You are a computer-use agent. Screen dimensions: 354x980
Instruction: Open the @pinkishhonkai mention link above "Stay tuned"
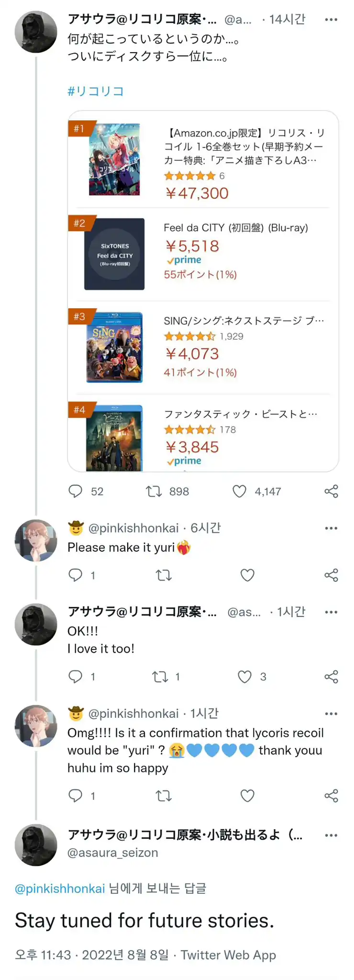[x=60, y=889]
